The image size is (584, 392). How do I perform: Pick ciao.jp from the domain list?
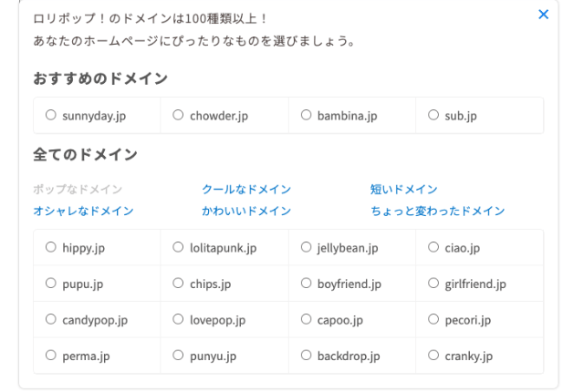(433, 247)
